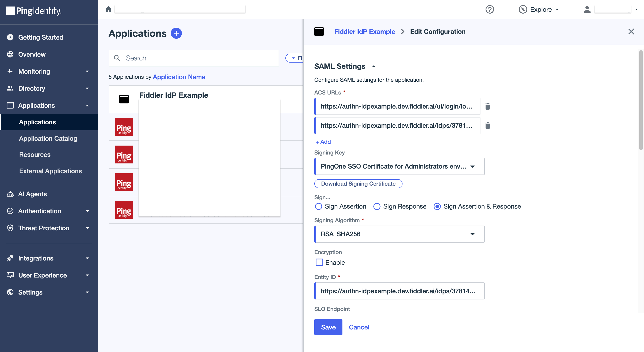Click the Application Name sort link
Screen dimensions: 644x352
pyautogui.click(x=179, y=77)
